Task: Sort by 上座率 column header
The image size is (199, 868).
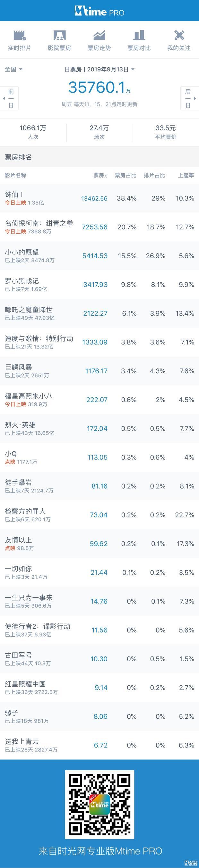Action: click(186, 175)
